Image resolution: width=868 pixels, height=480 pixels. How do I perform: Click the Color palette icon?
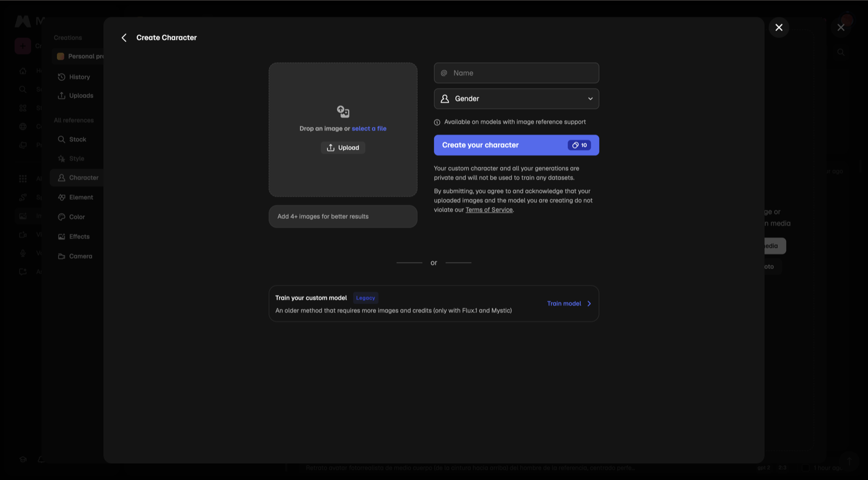[x=61, y=217]
